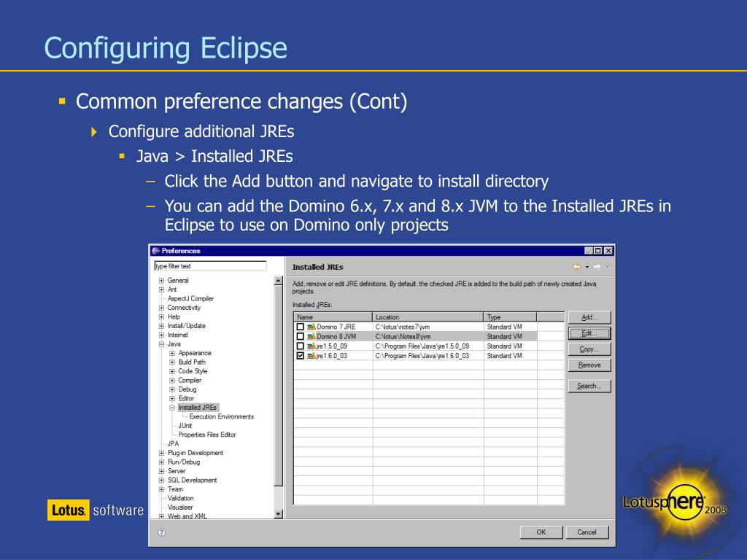This screenshot has width=747, height=560.
Task: Select JUnit in the preferences tree
Action: (185, 426)
